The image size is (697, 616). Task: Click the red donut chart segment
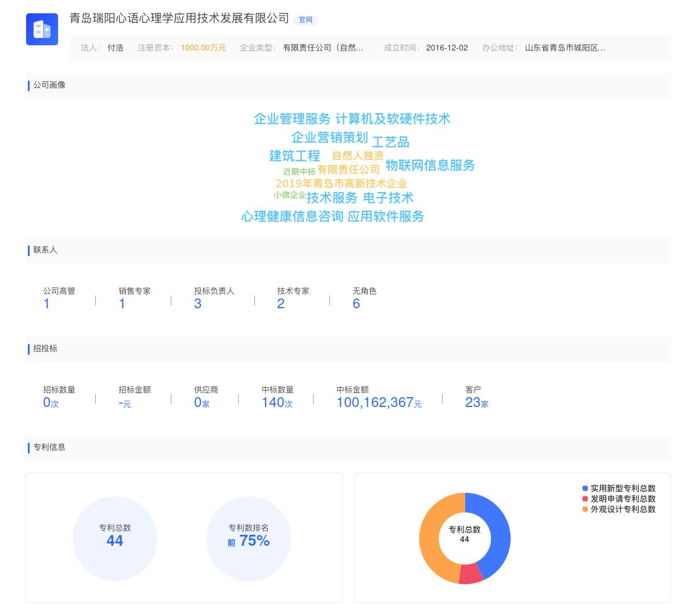coord(470,574)
